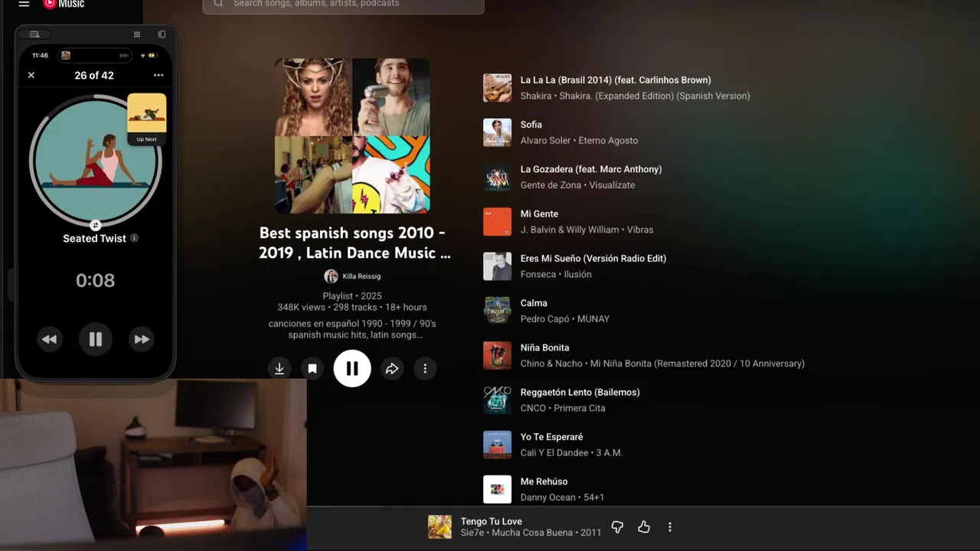This screenshot has width=980, height=551.
Task: Click the YouTube Music logo
Action: (64, 4)
